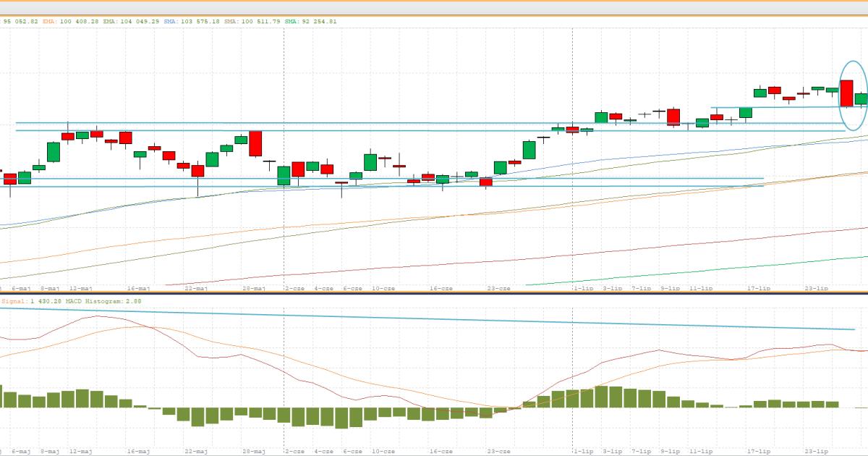Click the last green candle inside the ellipse
This screenshot has height=456, width=868.
861,99
